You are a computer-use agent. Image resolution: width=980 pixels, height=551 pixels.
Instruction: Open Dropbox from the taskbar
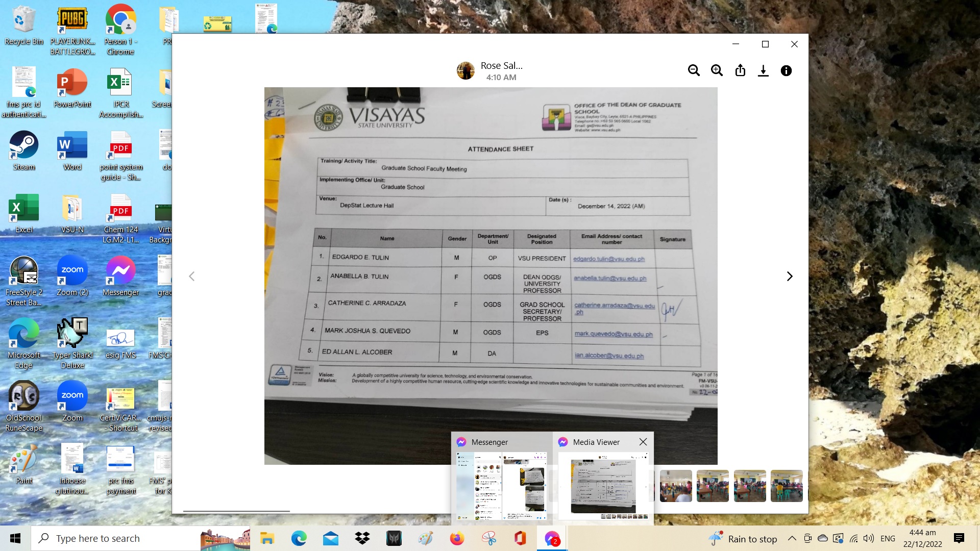[362, 538]
